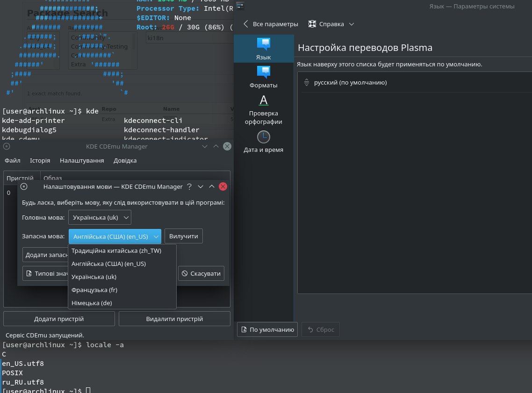532x393 pixels.
Task: Collapse the Запасна мова Англійська combo box
Action: [x=115, y=236]
